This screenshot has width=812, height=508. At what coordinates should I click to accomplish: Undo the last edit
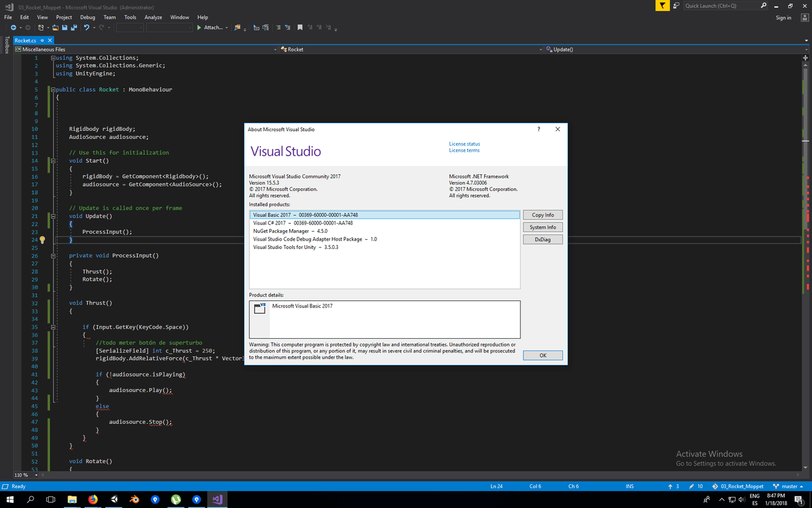pos(85,27)
